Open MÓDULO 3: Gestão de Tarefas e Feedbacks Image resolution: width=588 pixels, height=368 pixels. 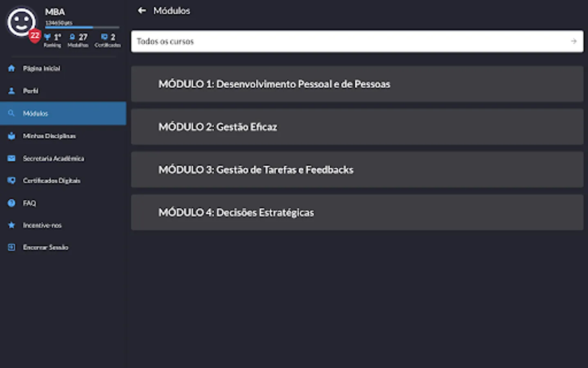click(357, 170)
